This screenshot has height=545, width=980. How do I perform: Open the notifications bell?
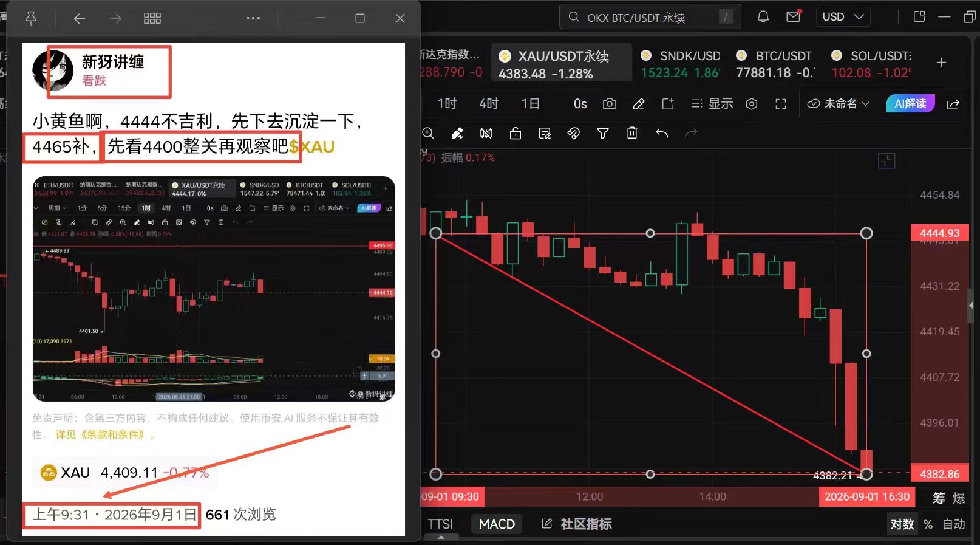tap(763, 17)
